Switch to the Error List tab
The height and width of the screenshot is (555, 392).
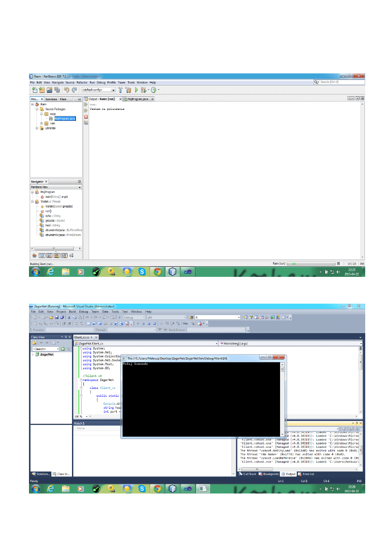[x=307, y=474]
